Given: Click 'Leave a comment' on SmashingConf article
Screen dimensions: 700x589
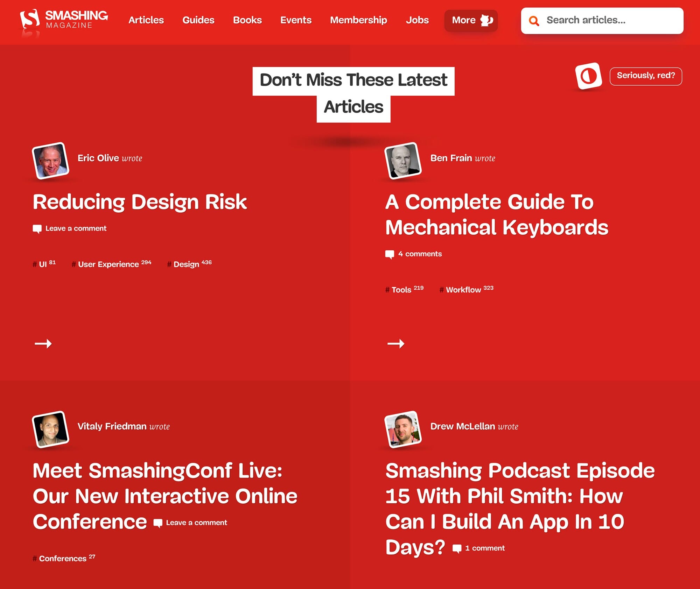Looking at the screenshot, I should coord(197,523).
